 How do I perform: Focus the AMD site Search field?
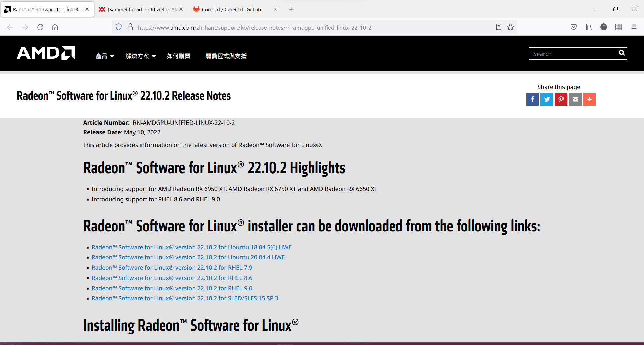tap(574, 54)
